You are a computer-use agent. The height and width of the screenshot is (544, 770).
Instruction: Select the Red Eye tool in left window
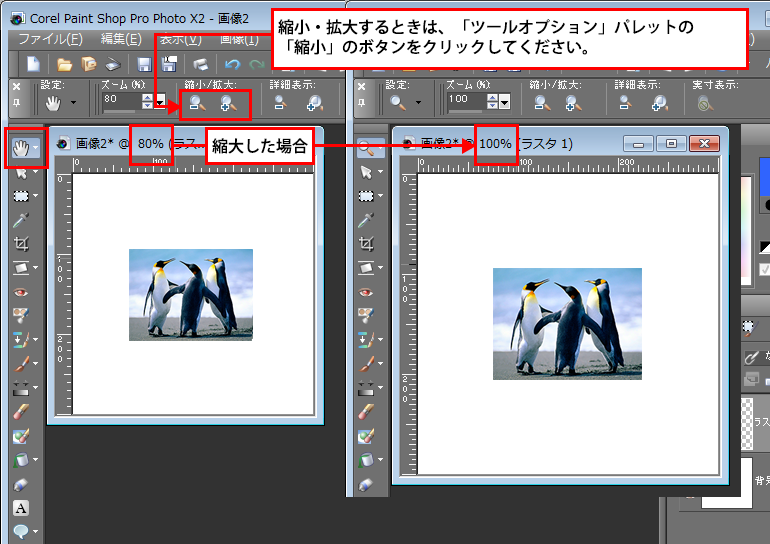[21, 292]
